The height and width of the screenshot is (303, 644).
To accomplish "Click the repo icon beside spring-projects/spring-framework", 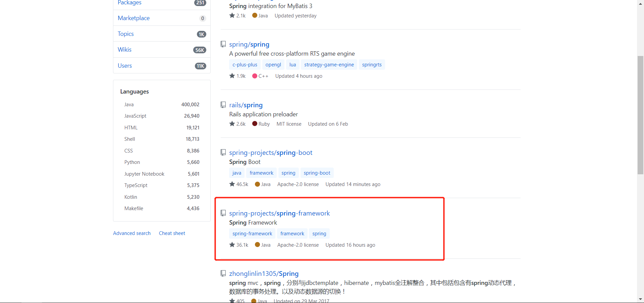I will pyautogui.click(x=223, y=213).
